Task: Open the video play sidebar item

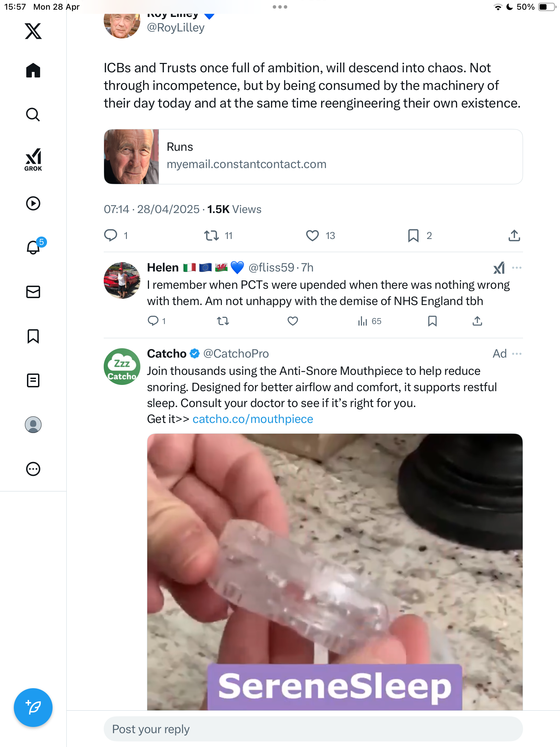Action: tap(33, 203)
